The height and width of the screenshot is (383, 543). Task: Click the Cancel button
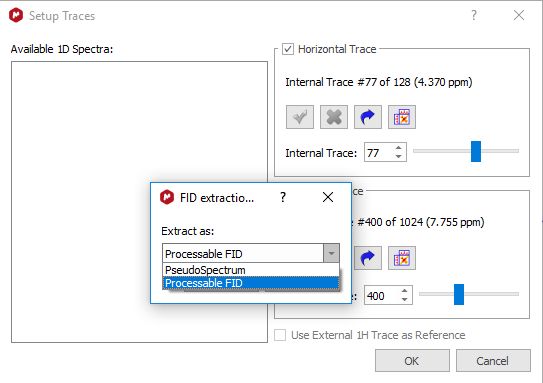493,361
